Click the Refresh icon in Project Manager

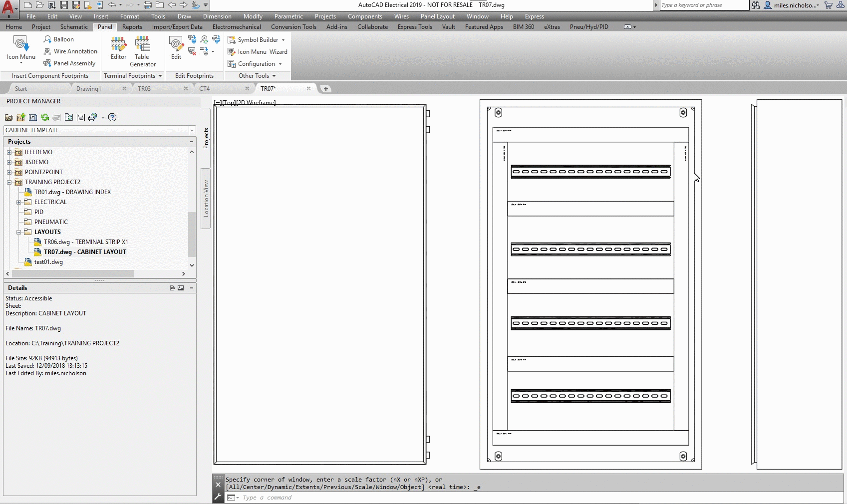[x=45, y=117]
